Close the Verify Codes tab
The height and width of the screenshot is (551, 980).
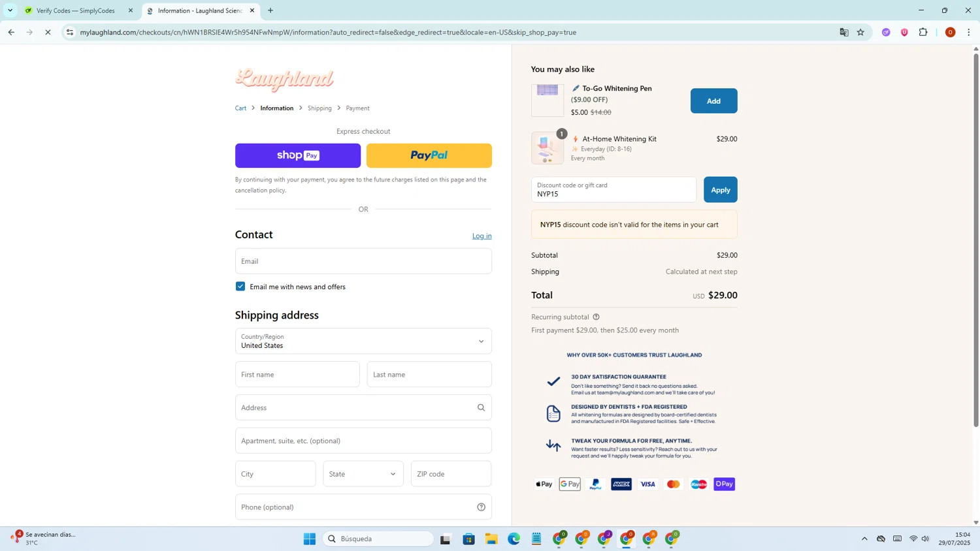tap(131, 10)
